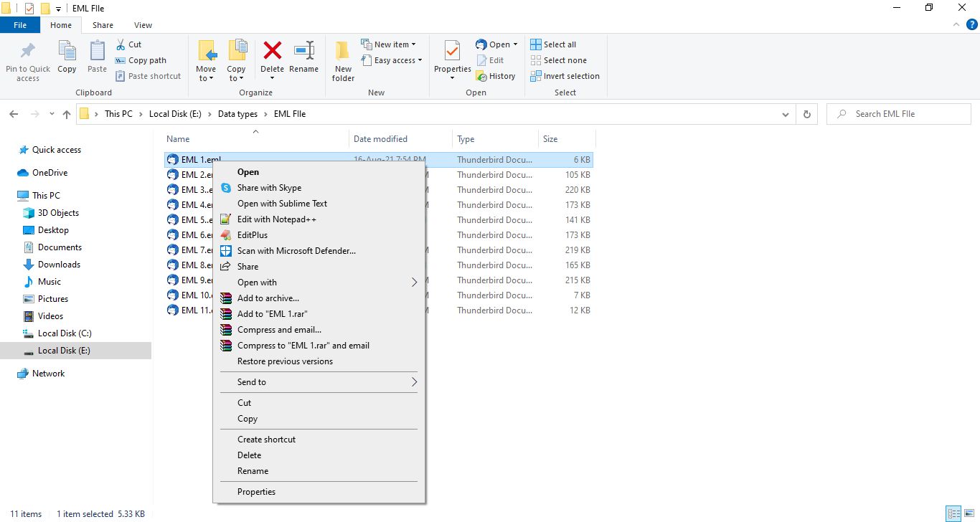Switch to large thumbnails view icon
980x522 pixels.
(x=969, y=513)
